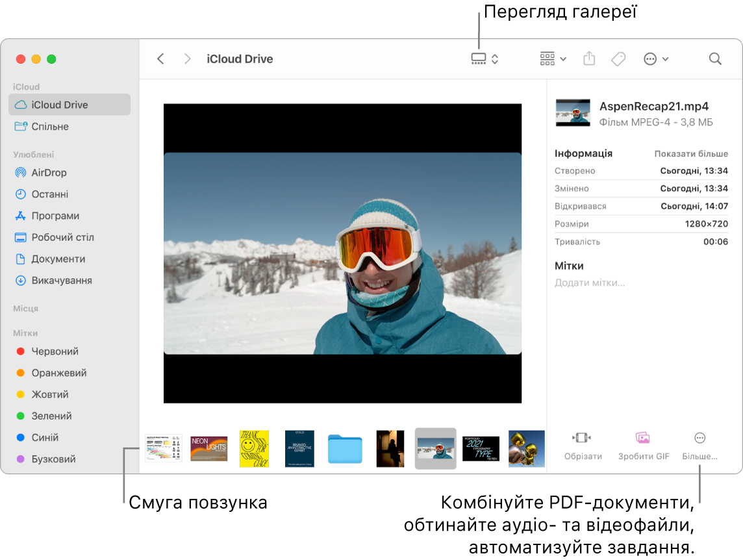
Task: Click the Tags icon in the toolbar
Action: click(x=618, y=58)
